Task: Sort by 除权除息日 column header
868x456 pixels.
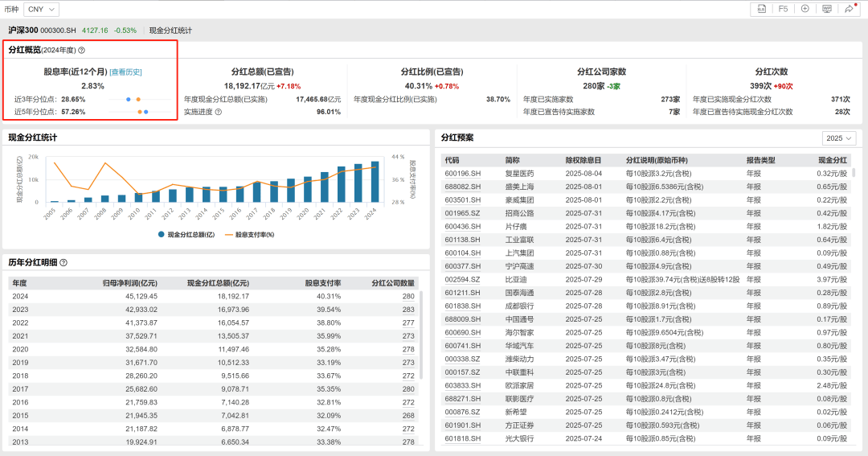Action: click(583, 160)
